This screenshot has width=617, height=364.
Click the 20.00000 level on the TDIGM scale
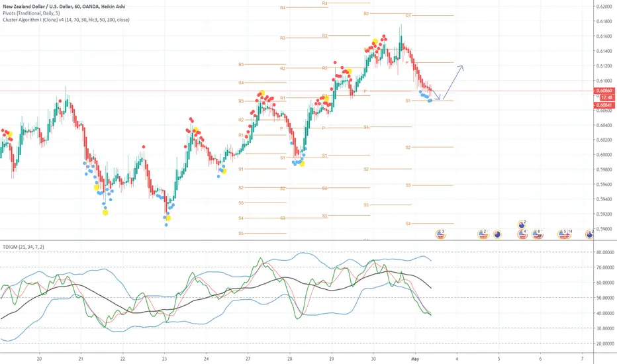[x=605, y=343]
